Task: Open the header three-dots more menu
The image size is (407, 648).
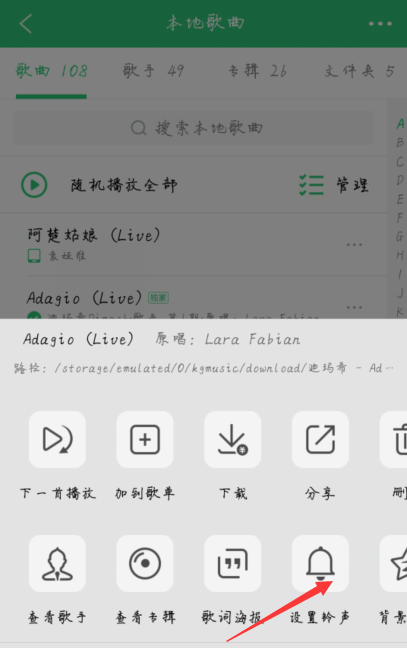Action: click(380, 24)
